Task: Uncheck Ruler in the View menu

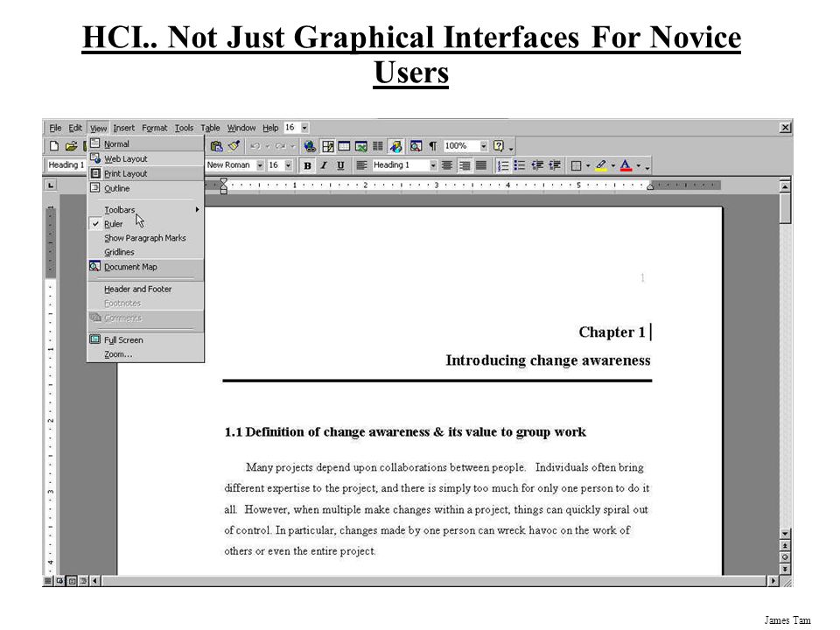Action: pos(145,224)
